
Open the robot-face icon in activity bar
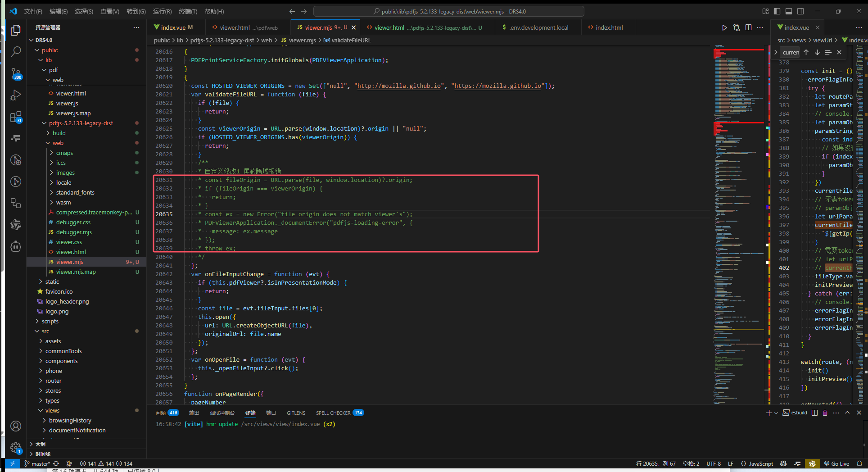16,246
